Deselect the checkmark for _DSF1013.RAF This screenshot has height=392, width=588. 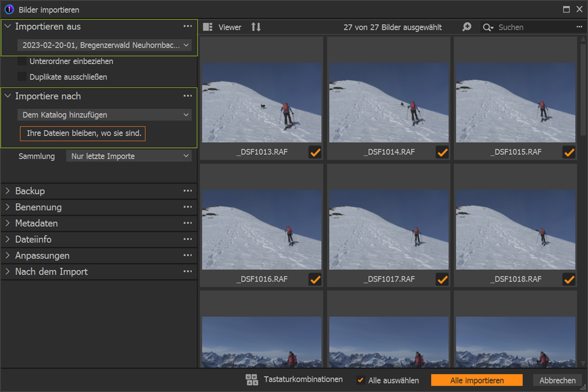pos(315,152)
